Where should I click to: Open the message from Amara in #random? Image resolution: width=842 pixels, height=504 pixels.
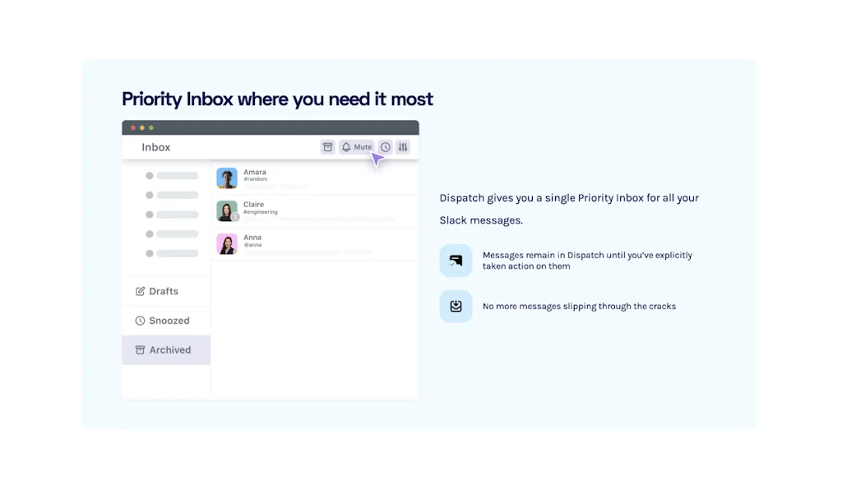pyautogui.click(x=314, y=178)
